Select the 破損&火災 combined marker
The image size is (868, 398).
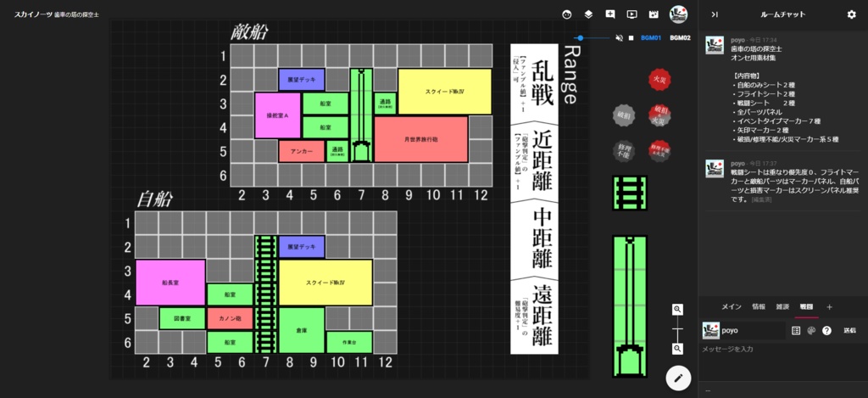point(659,115)
